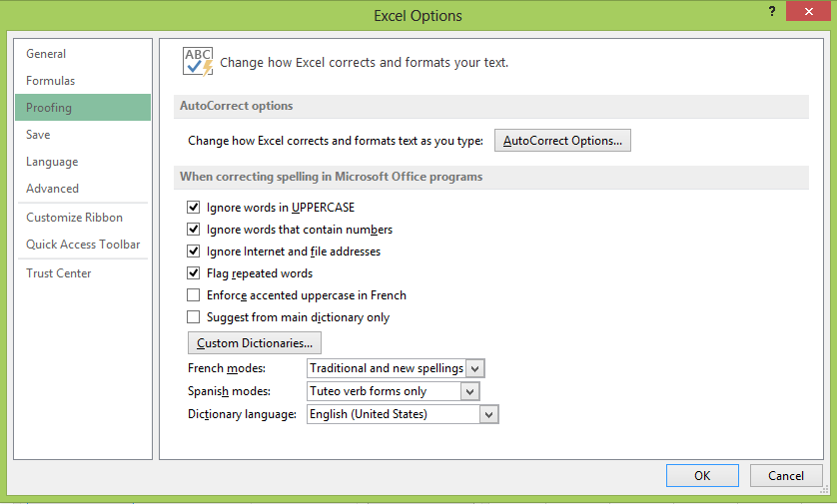Open the French modes dropdown arrow

[x=475, y=368]
